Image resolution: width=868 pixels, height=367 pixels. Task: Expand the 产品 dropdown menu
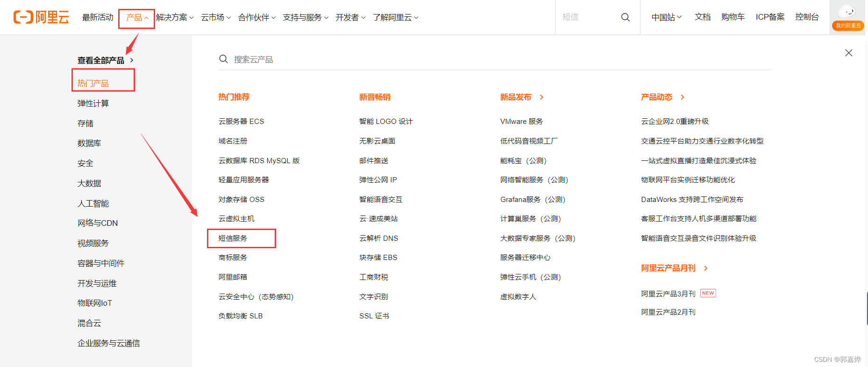(x=137, y=18)
